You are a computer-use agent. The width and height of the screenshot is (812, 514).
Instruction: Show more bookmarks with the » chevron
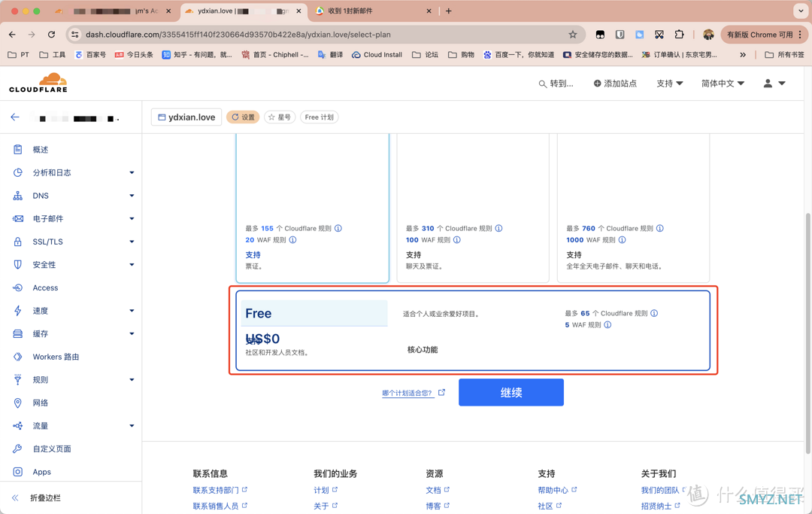[x=743, y=54]
